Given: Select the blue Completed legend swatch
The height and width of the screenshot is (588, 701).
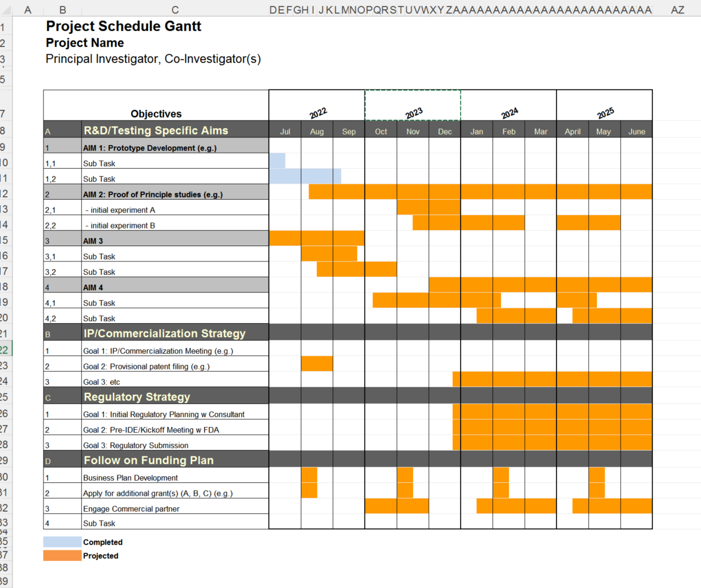Looking at the screenshot, I should (61, 542).
